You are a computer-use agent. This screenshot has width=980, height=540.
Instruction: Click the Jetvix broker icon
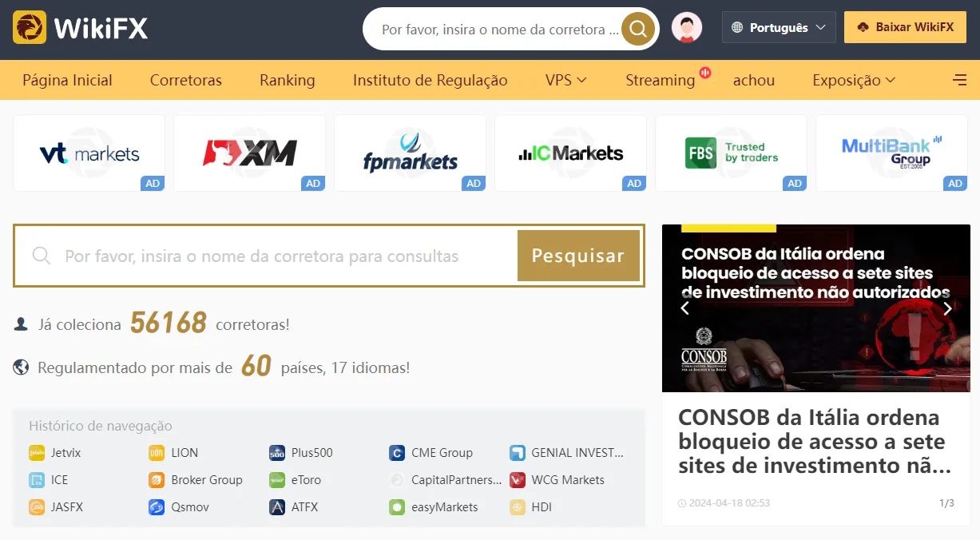click(37, 453)
